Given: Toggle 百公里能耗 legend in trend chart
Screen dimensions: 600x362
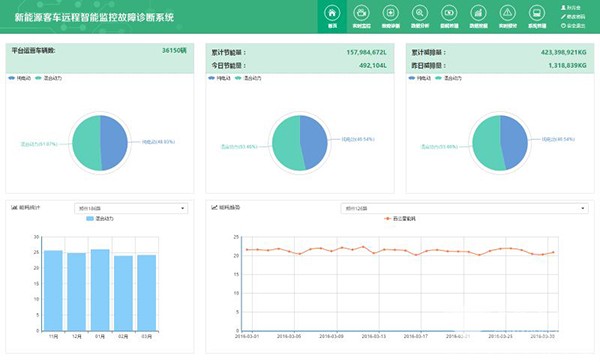Looking at the screenshot, I should tap(400, 219).
